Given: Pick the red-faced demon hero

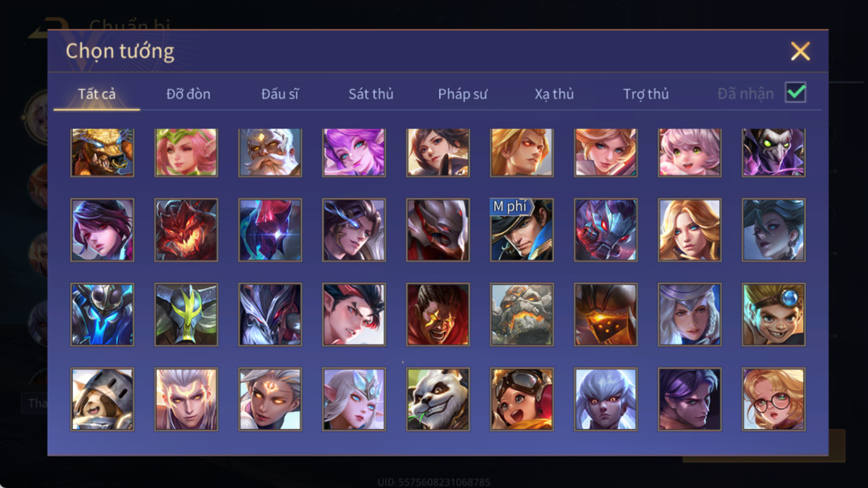Looking at the screenshot, I should [186, 230].
